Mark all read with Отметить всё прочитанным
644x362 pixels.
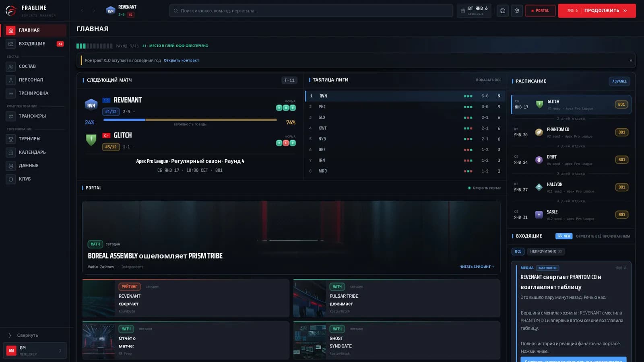tap(603, 236)
